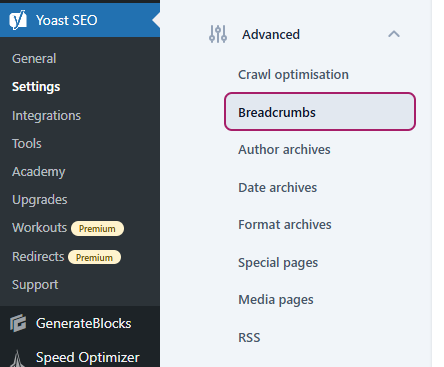This screenshot has width=444, height=367.
Task: Click Premium badge next to Workouts
Action: click(x=97, y=229)
